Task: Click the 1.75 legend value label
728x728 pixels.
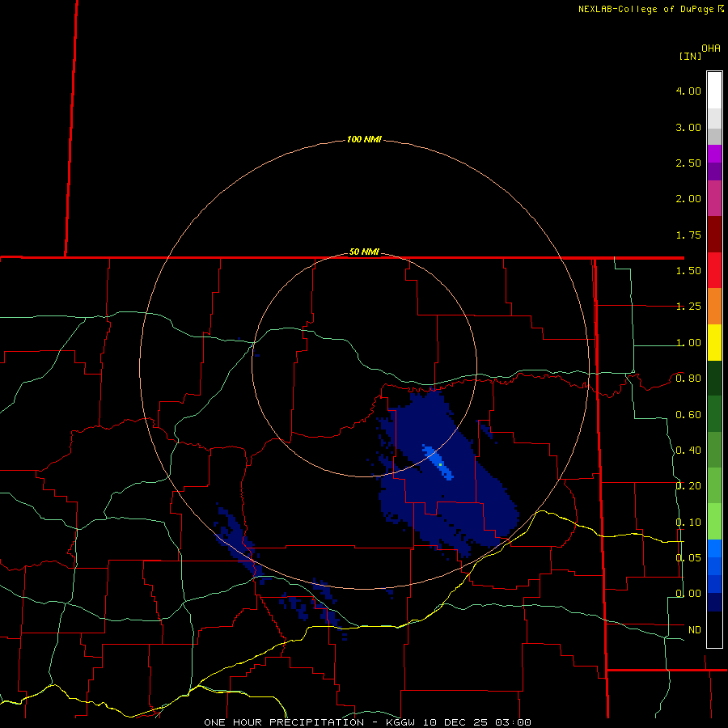Action: 688,235
